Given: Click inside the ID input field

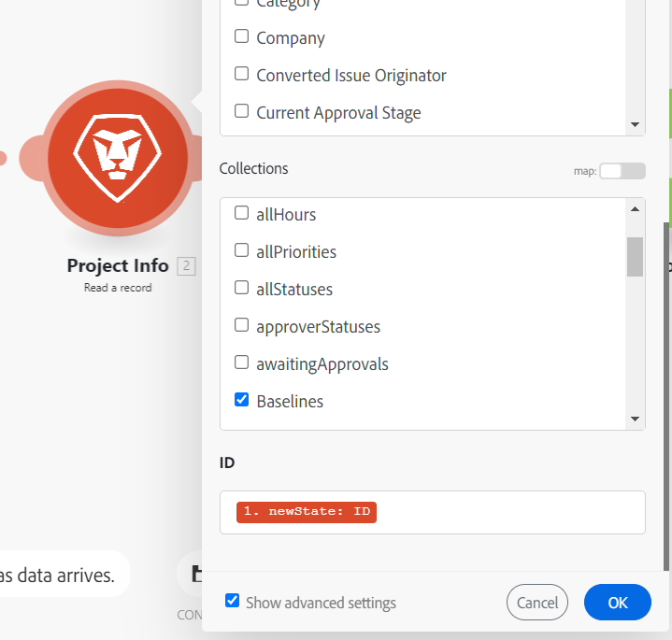Looking at the screenshot, I should pyautogui.click(x=505, y=512).
